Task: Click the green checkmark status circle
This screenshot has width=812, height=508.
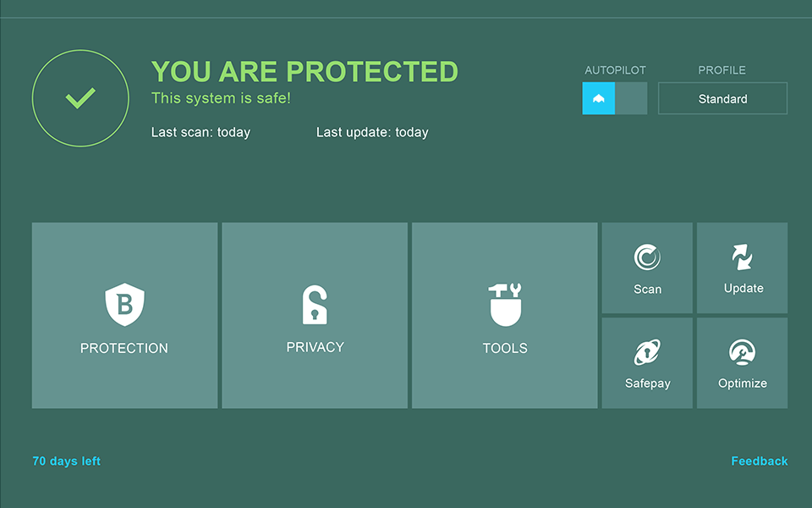Action: point(80,98)
